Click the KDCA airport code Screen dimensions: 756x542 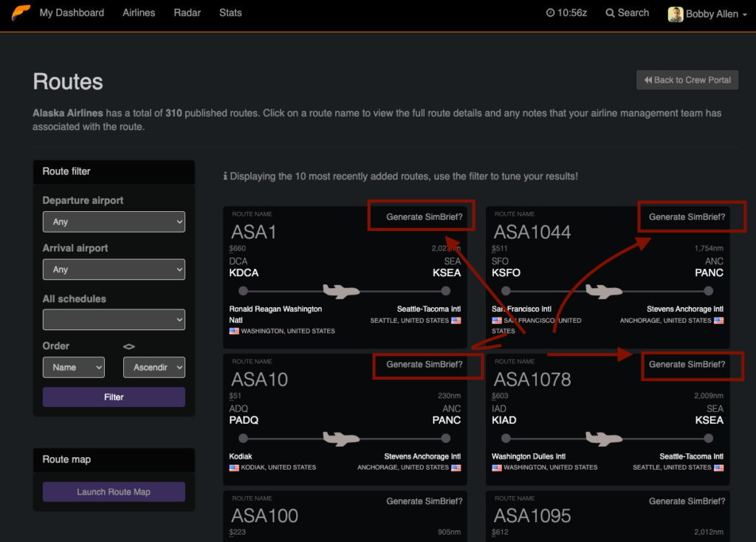244,273
